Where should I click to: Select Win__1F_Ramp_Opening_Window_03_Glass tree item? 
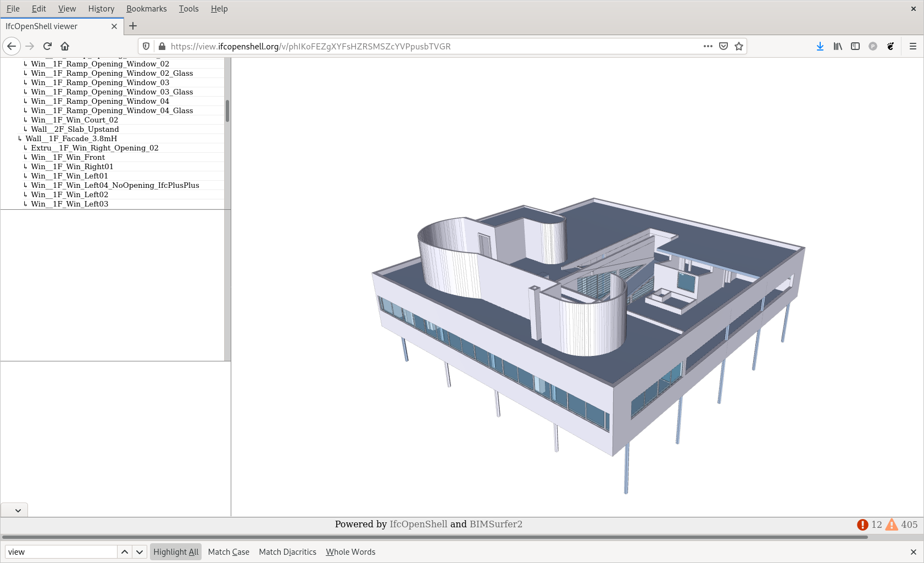pos(112,92)
